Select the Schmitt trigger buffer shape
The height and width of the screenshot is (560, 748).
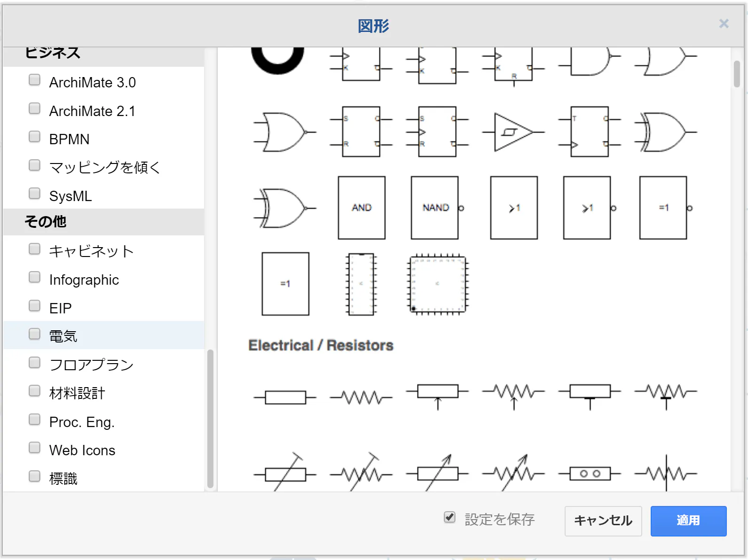pos(513,132)
